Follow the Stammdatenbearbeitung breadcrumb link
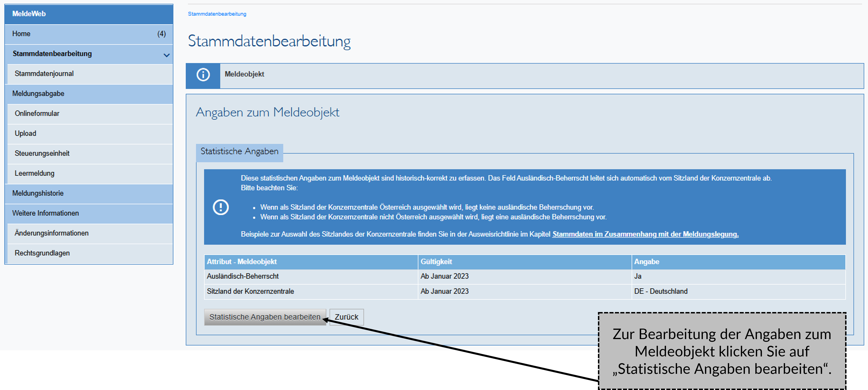The width and height of the screenshot is (868, 390). pyautogui.click(x=217, y=14)
